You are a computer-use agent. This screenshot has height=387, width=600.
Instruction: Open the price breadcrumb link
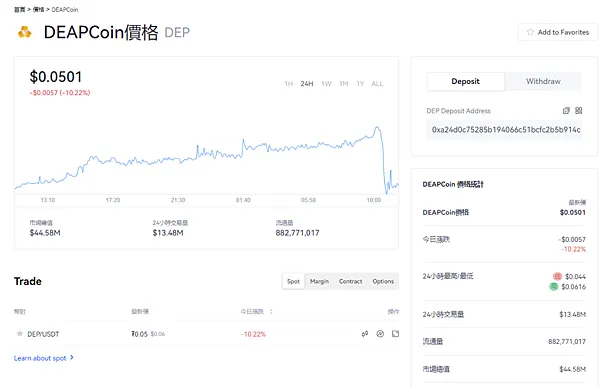click(38, 10)
